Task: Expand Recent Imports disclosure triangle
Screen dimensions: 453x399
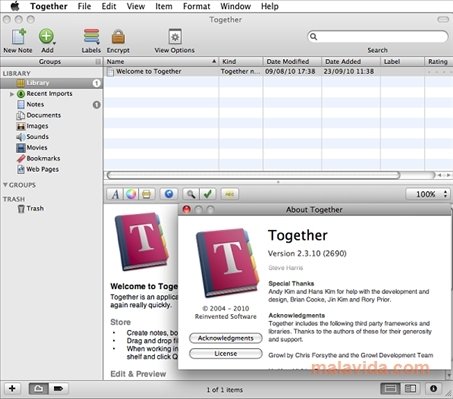Action: pos(12,94)
